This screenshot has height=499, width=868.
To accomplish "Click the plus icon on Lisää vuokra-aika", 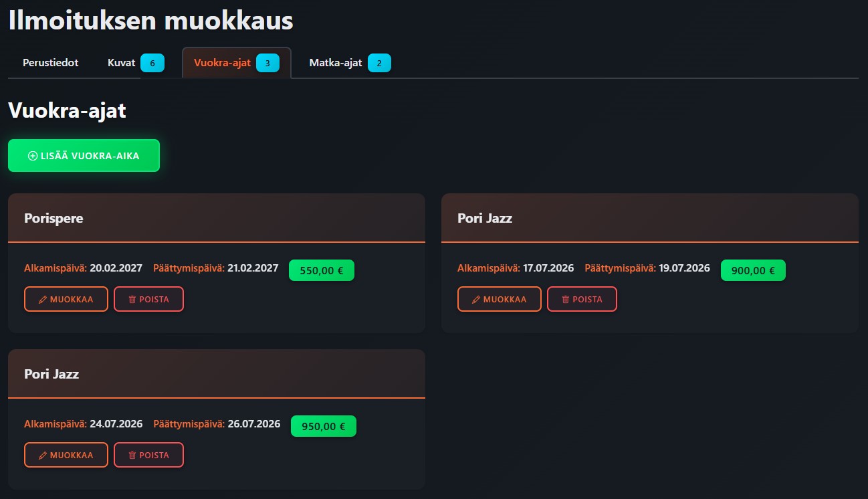I will (33, 156).
